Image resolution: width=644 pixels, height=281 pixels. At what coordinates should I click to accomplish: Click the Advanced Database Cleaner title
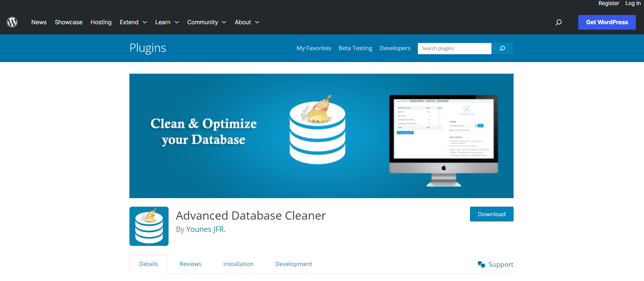251,216
